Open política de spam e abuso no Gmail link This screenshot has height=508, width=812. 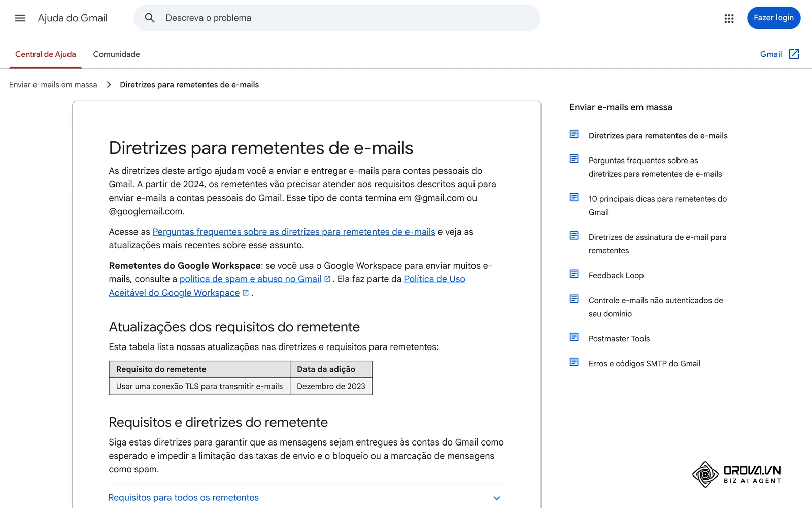(x=250, y=279)
